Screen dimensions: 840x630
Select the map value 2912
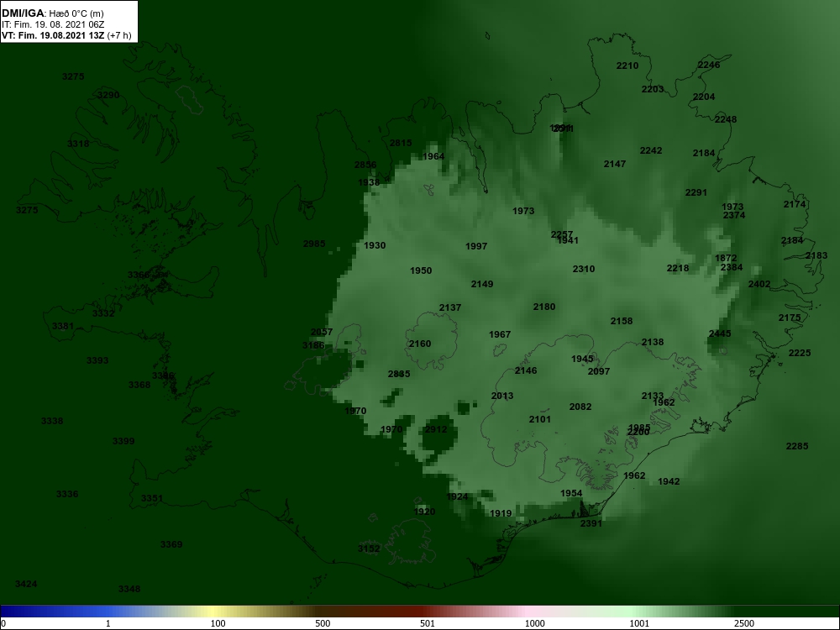click(x=435, y=429)
